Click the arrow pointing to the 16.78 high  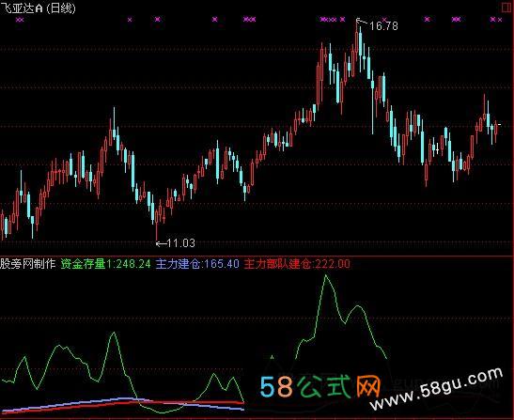(x=362, y=22)
